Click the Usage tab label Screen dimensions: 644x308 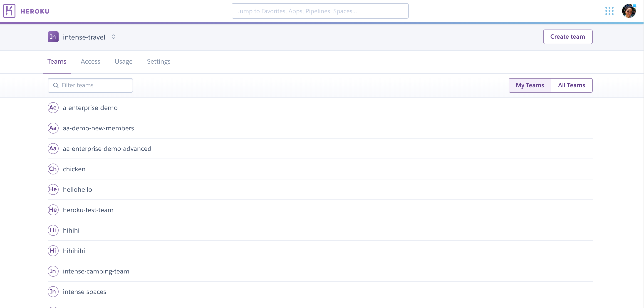coord(124,61)
